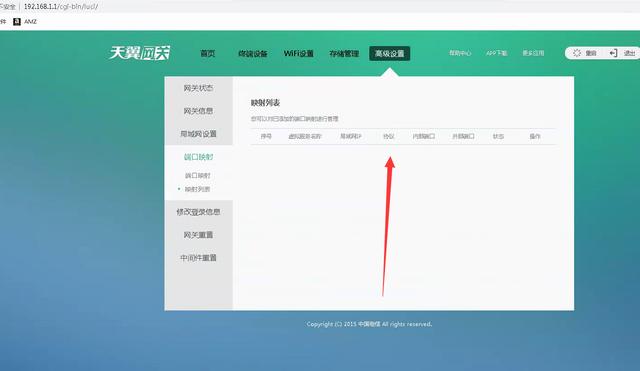Open 中间件重置 in the sidebar
Image resolution: width=640 pixels, height=371 pixels.
pyautogui.click(x=198, y=258)
